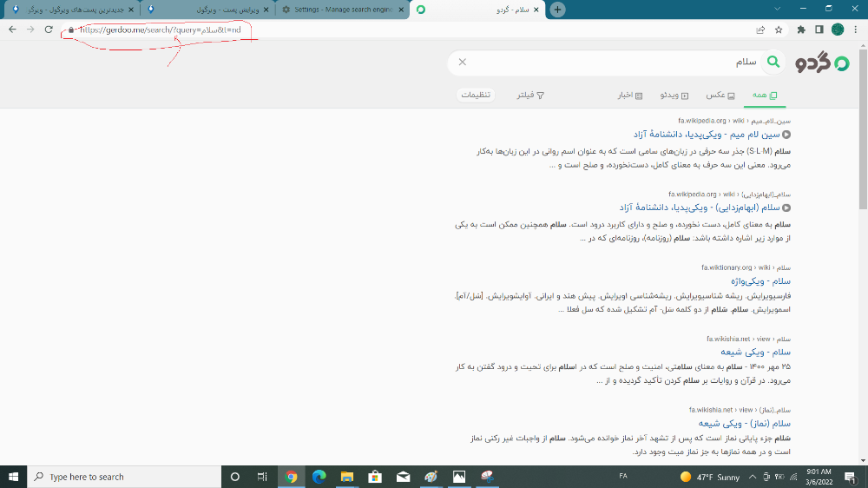Open Windows Start menu

(x=13, y=477)
